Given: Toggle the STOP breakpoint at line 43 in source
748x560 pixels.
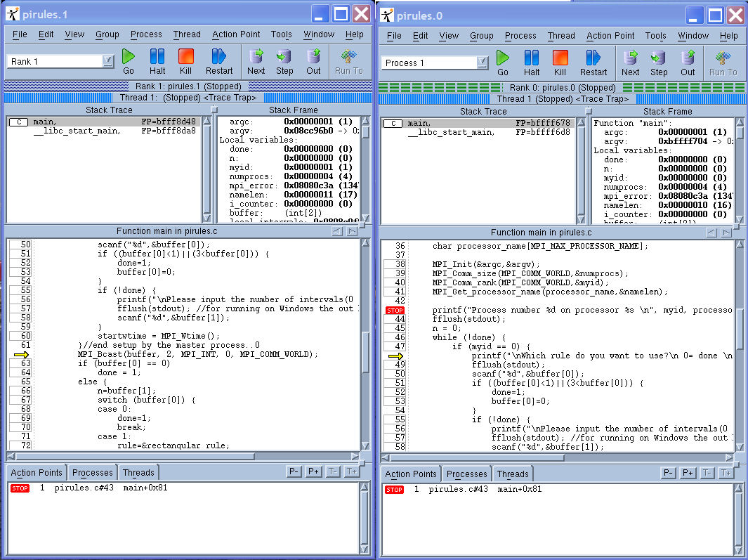Looking at the screenshot, I should (x=395, y=310).
